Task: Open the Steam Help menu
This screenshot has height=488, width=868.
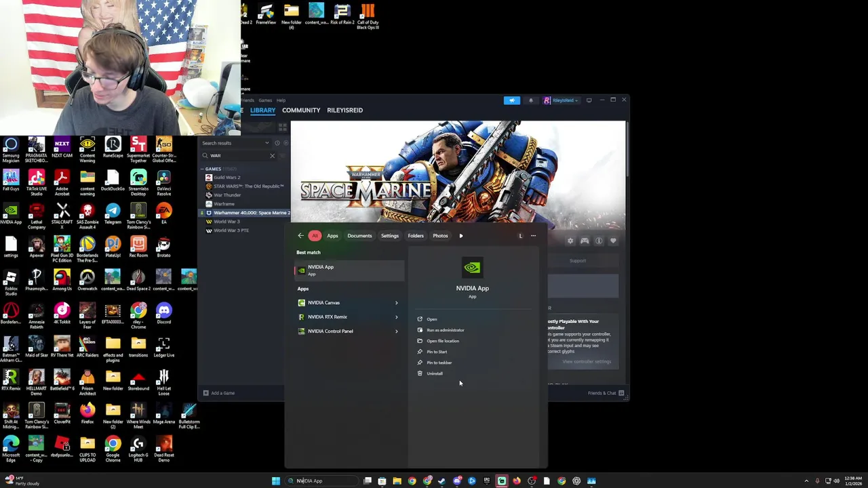Action: [281, 100]
